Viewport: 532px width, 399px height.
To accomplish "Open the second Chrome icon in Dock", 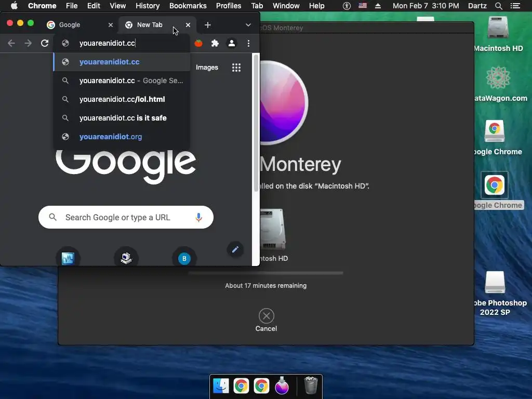I will (261, 386).
